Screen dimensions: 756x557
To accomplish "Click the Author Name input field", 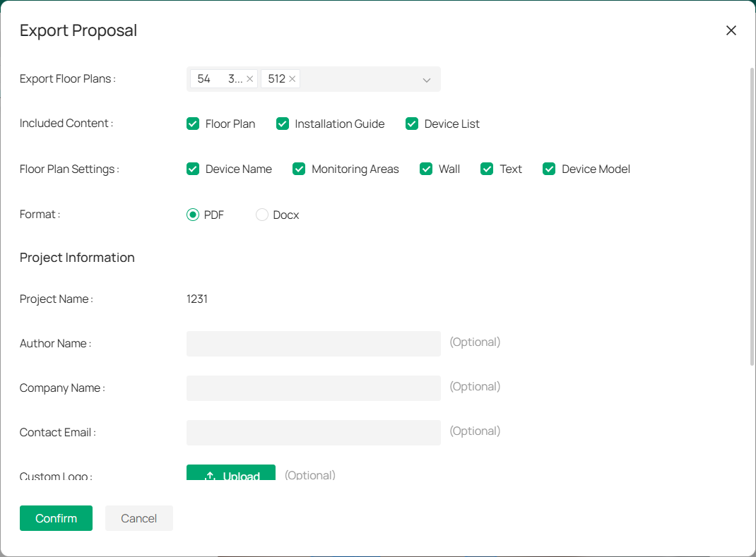I will [x=313, y=343].
